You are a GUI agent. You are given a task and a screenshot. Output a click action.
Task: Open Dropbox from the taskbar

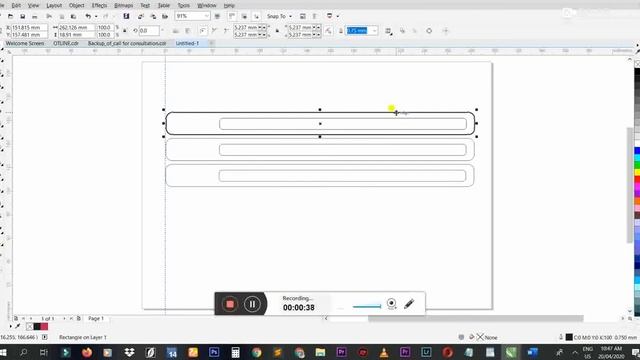129,352
